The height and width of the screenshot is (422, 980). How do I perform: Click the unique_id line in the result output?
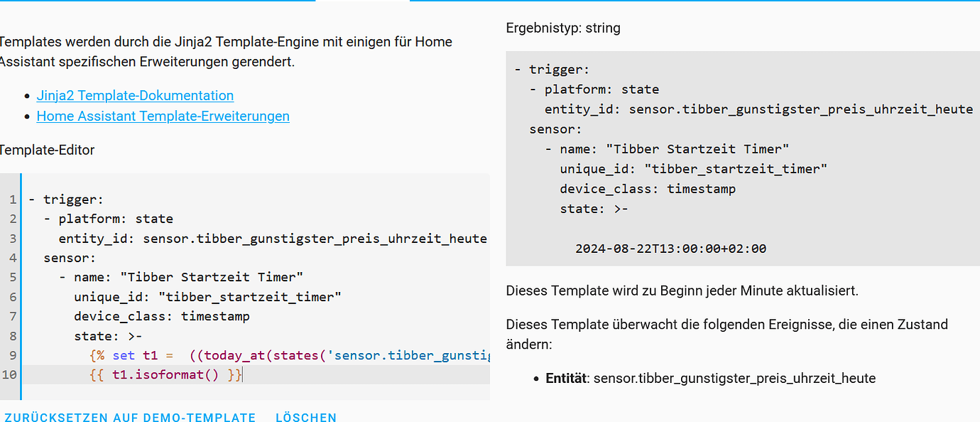[694, 169]
